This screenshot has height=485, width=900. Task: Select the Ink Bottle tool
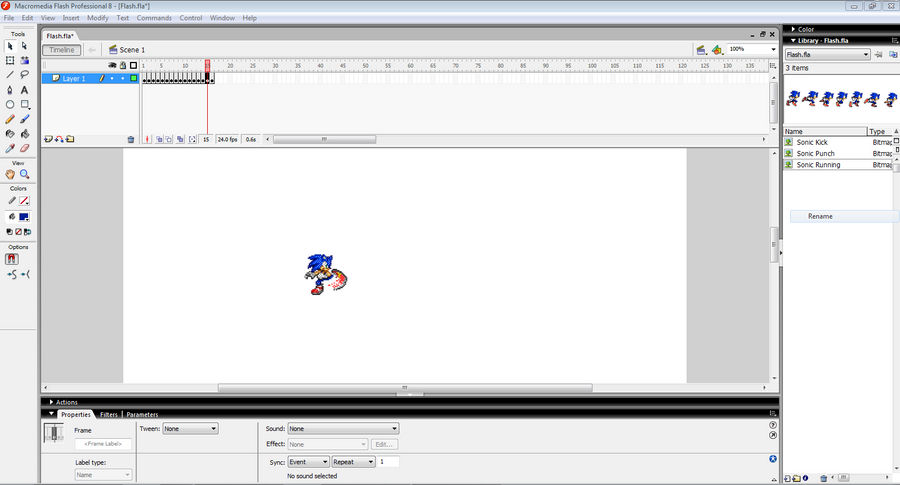10,134
